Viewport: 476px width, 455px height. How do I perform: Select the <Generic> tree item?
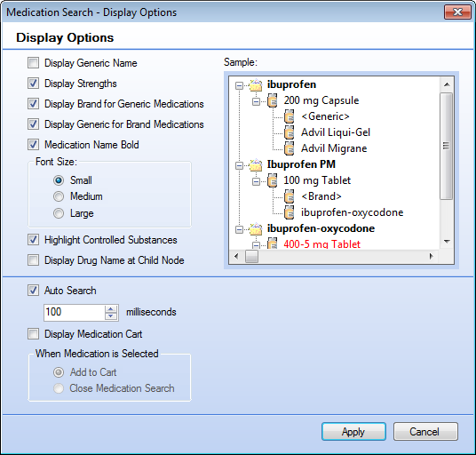pyautogui.click(x=325, y=116)
